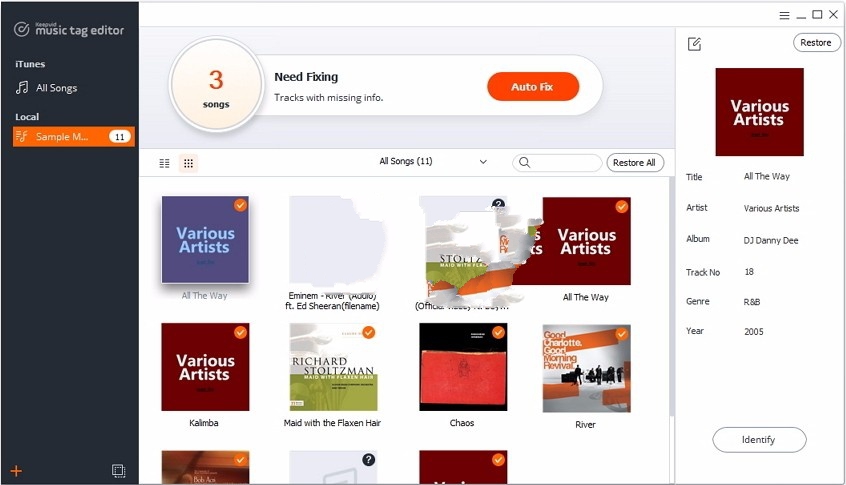Click the Restore button in details panel
This screenshot has height=485, width=846.
(x=816, y=43)
